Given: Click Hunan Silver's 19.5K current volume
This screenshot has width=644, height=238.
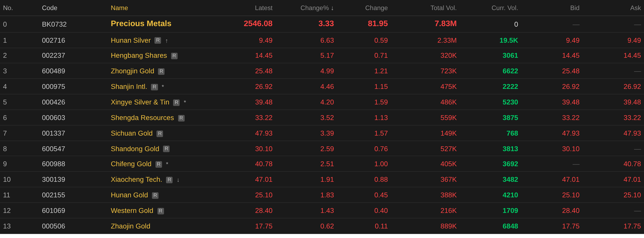Looking at the screenshot, I should pos(509,40).
